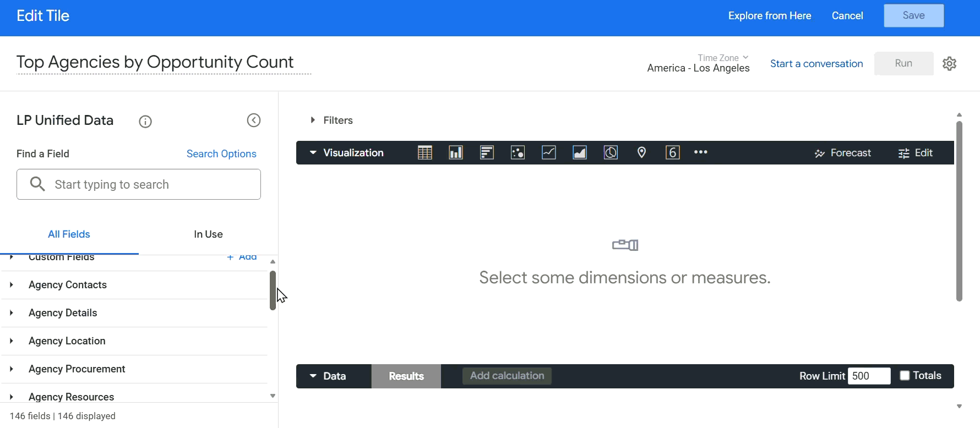Open the explore settings gear
The height and width of the screenshot is (428, 980).
[950, 64]
